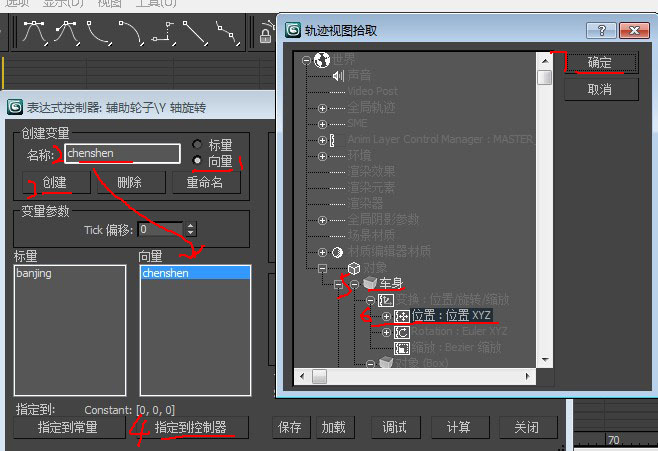Click 指定到控制器 button
Image resolution: width=658 pixels, height=451 pixels.
point(191,427)
